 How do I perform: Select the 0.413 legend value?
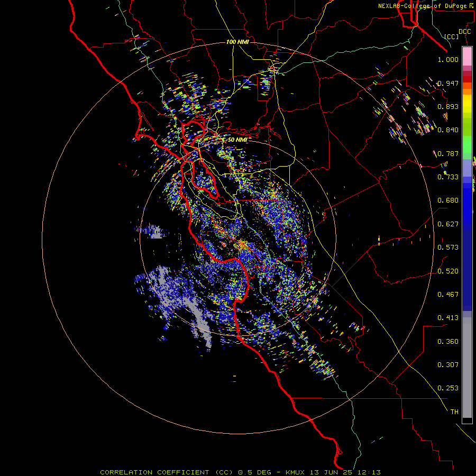click(448, 318)
